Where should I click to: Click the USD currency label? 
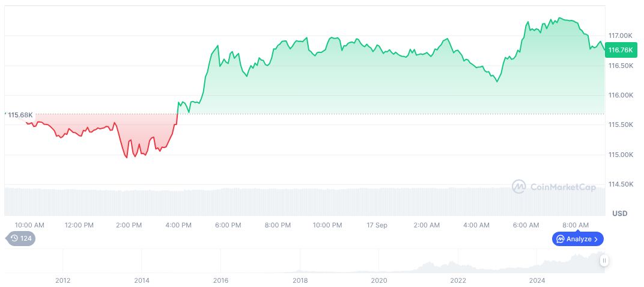[619, 214]
